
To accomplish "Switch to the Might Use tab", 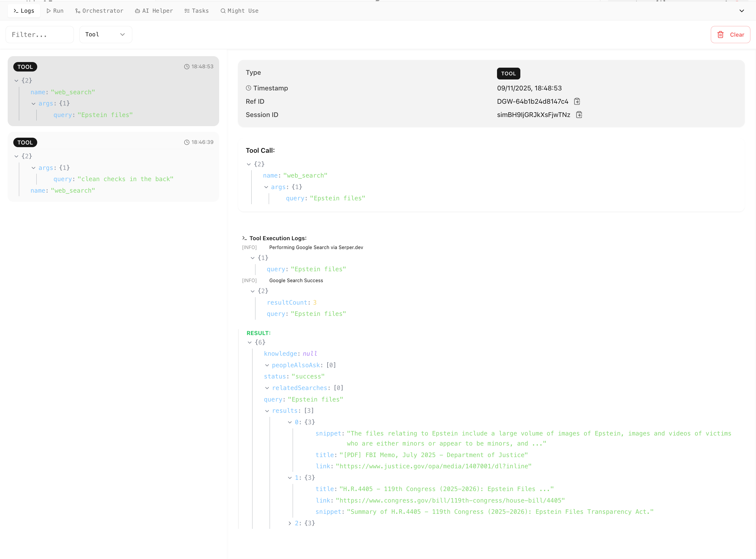I will [x=239, y=11].
